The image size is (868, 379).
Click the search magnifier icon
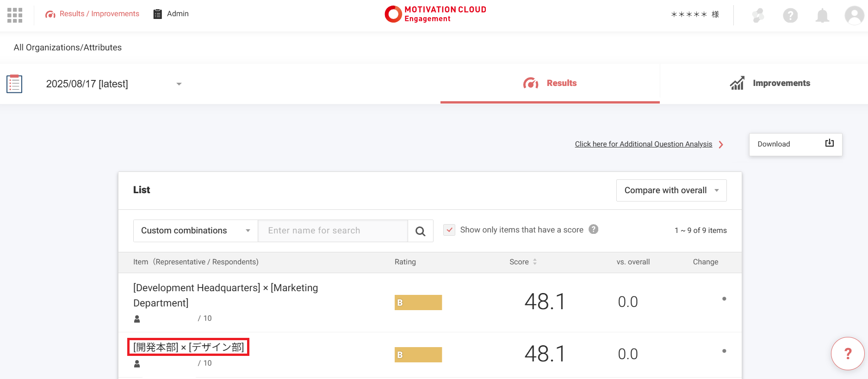tap(420, 231)
